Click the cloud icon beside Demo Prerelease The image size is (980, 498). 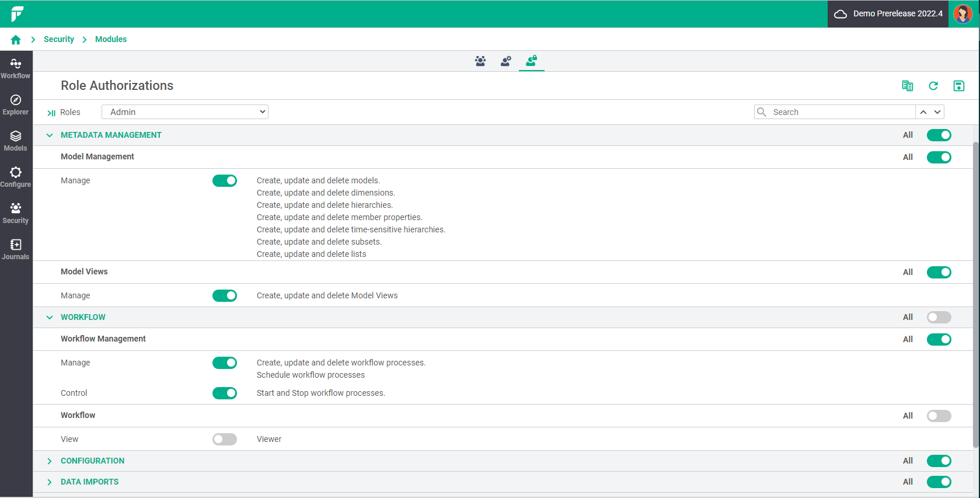coord(841,14)
